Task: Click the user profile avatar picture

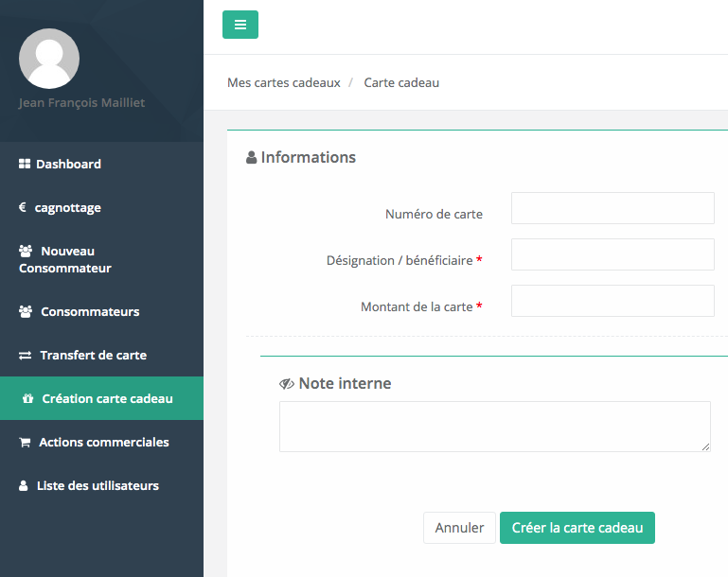Action: click(49, 59)
